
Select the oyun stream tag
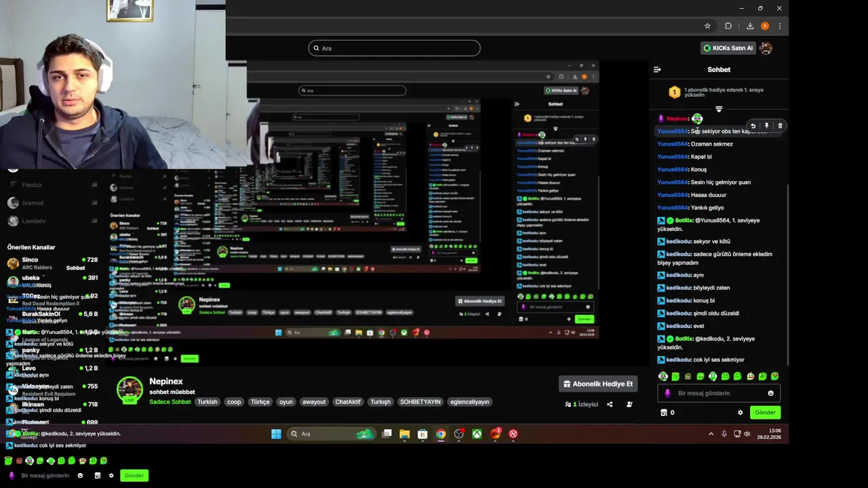click(x=286, y=402)
